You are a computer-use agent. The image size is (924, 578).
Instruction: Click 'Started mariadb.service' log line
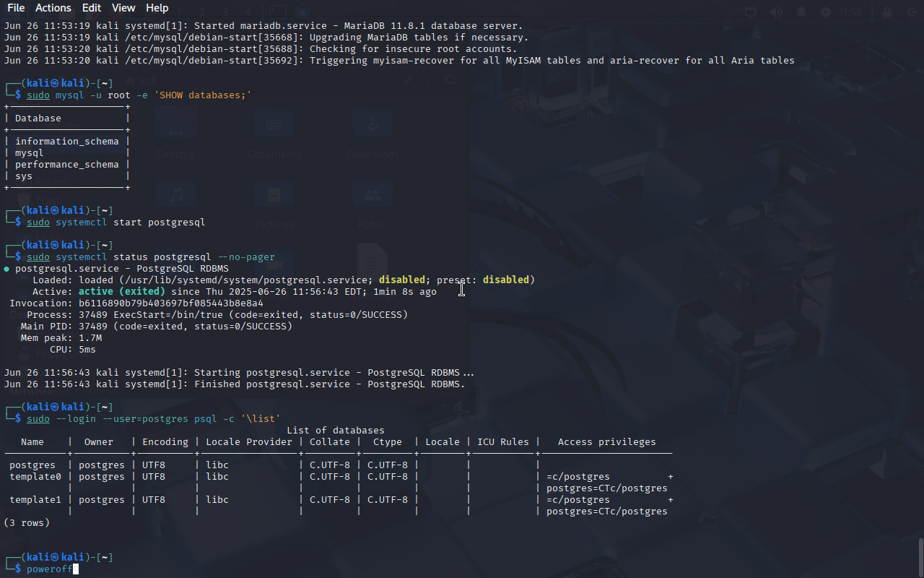[x=263, y=26]
